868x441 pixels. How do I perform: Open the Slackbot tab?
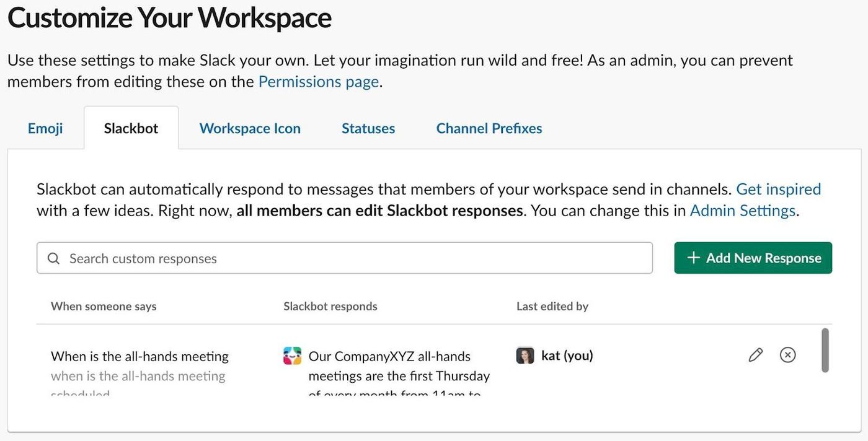tap(130, 128)
